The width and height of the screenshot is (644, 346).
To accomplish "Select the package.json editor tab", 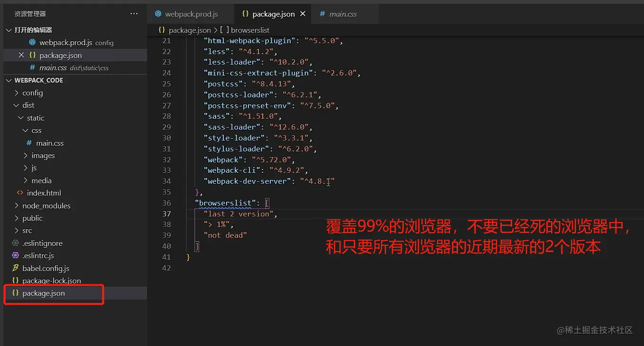I will tap(273, 14).
